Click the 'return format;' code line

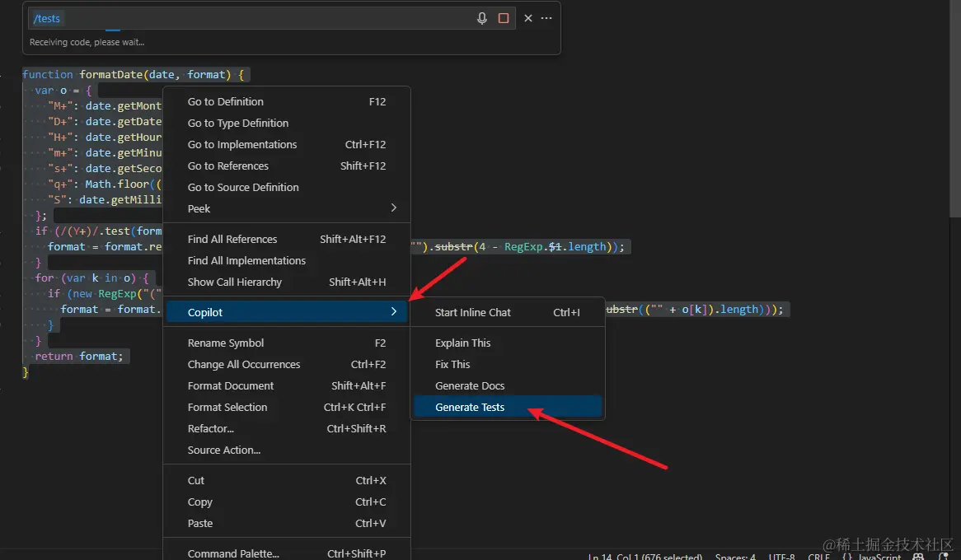pyautogui.click(x=78, y=356)
